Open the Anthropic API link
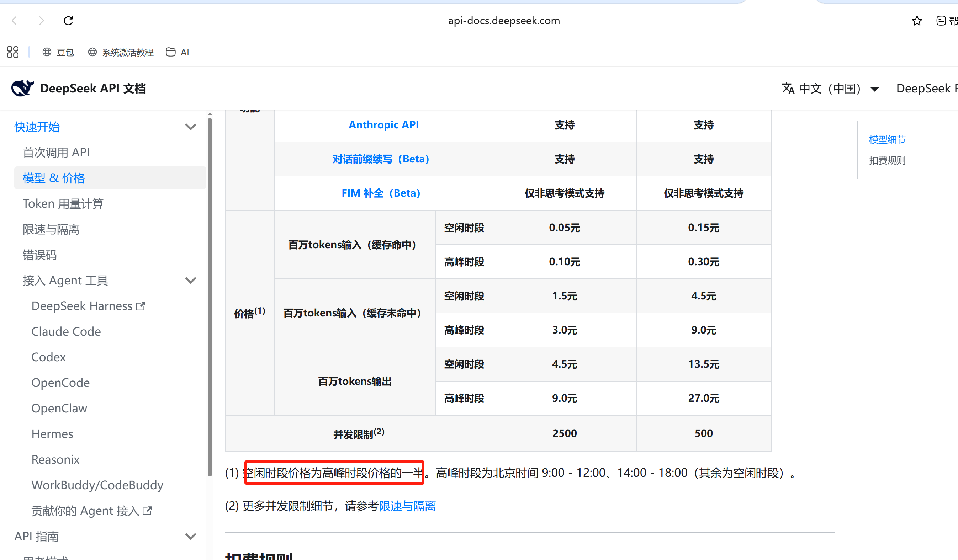The height and width of the screenshot is (560, 958). coord(383,125)
